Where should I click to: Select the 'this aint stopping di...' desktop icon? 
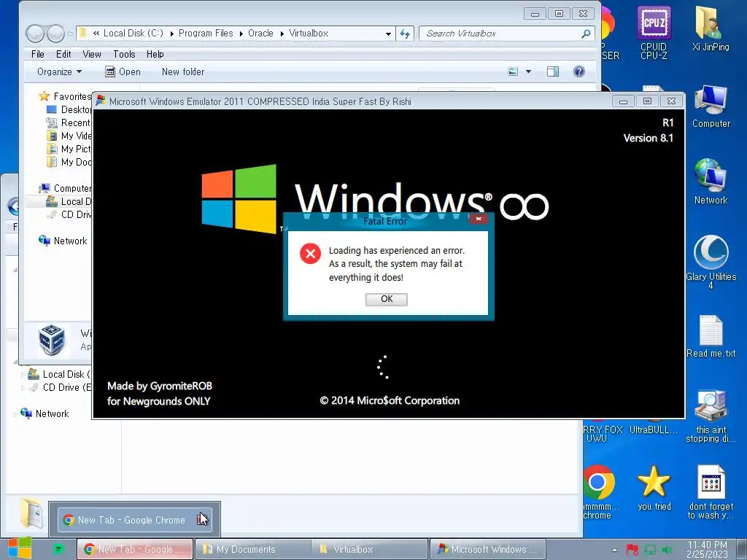(711, 416)
